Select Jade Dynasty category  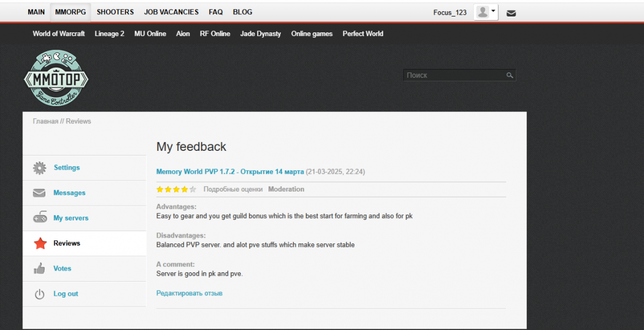pyautogui.click(x=261, y=34)
